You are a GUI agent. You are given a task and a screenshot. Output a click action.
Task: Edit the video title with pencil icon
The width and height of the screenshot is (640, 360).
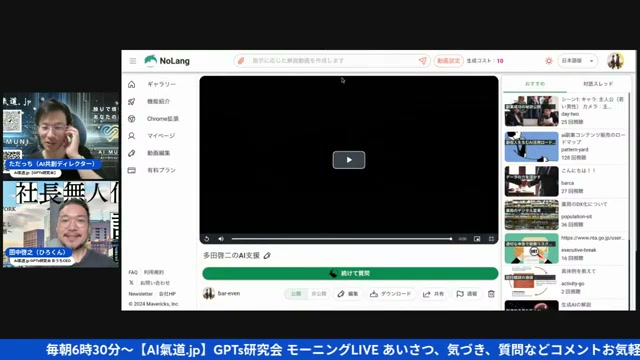point(267,256)
